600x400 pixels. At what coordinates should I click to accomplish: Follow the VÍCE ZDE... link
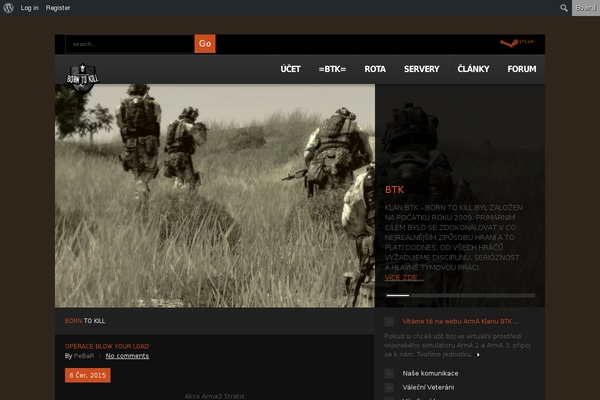(x=404, y=278)
